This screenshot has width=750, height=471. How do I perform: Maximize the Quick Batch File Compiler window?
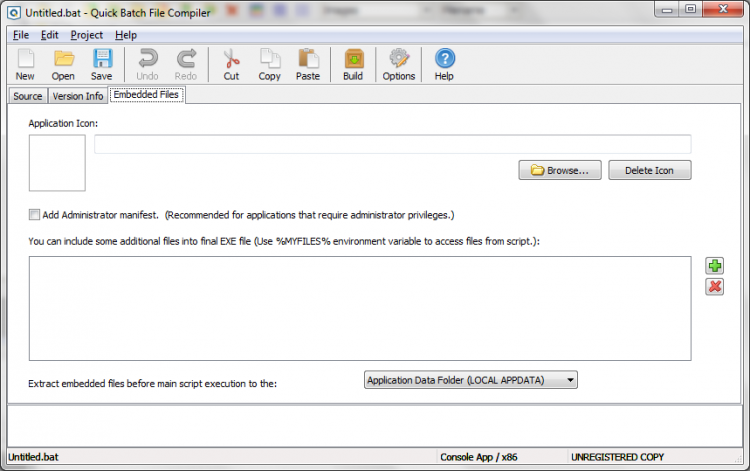point(691,9)
